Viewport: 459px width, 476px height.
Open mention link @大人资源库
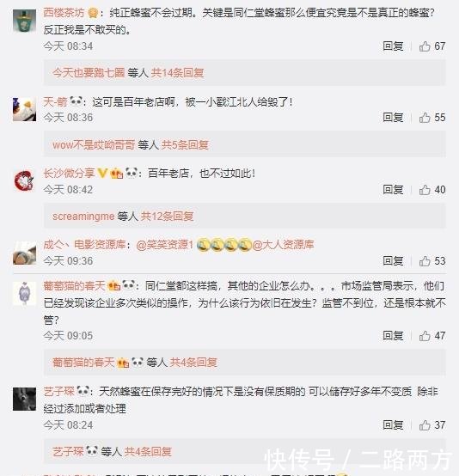[283, 245]
